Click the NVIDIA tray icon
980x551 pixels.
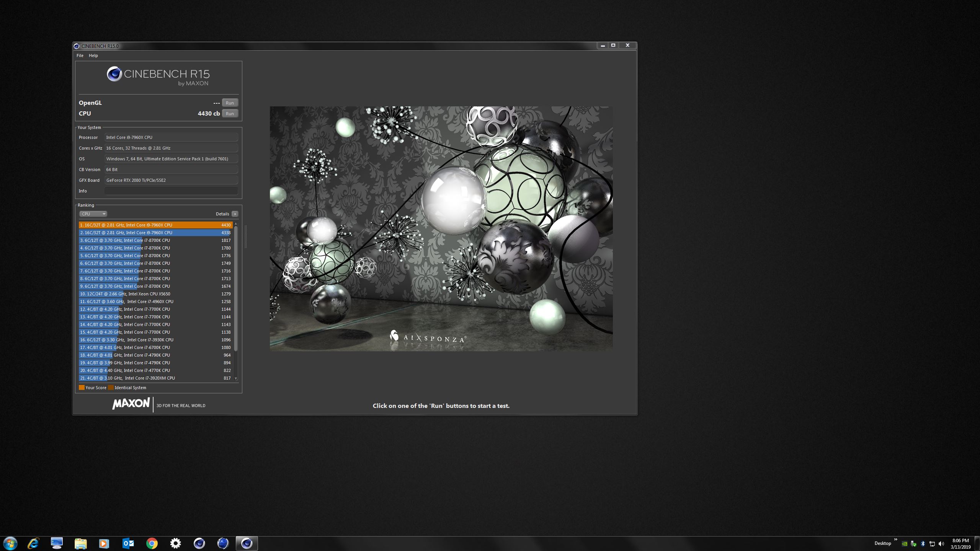coord(905,544)
